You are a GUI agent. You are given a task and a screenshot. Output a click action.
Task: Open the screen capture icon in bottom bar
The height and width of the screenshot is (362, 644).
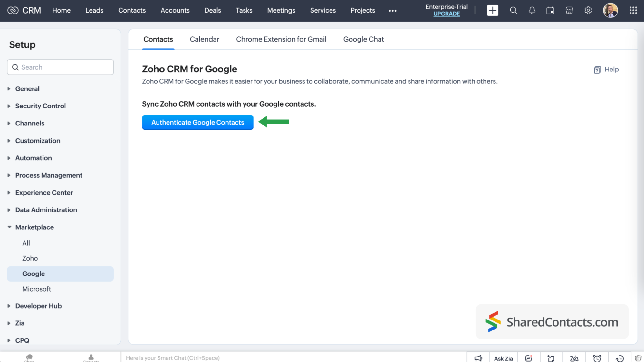coord(551,358)
